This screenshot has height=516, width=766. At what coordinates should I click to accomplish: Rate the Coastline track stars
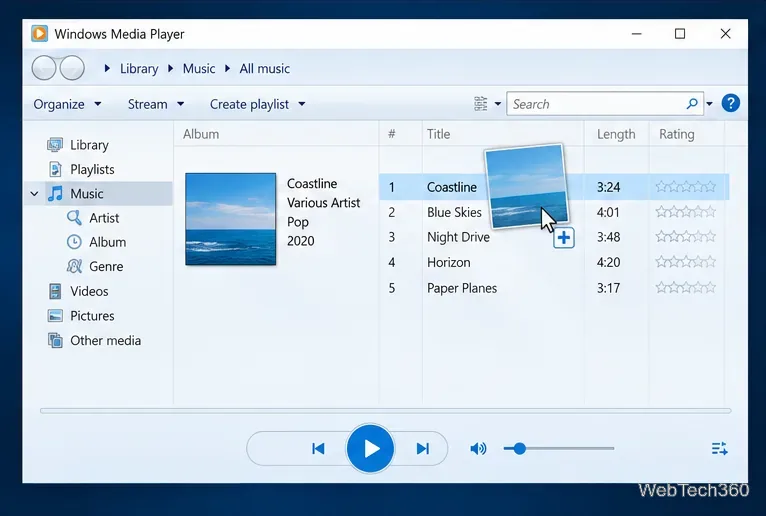[685, 186]
